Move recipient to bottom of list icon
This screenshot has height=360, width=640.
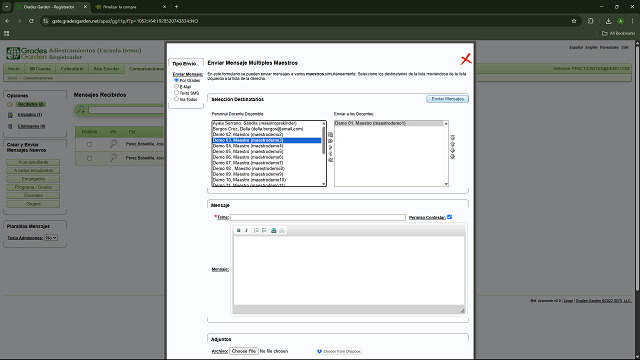452,157
